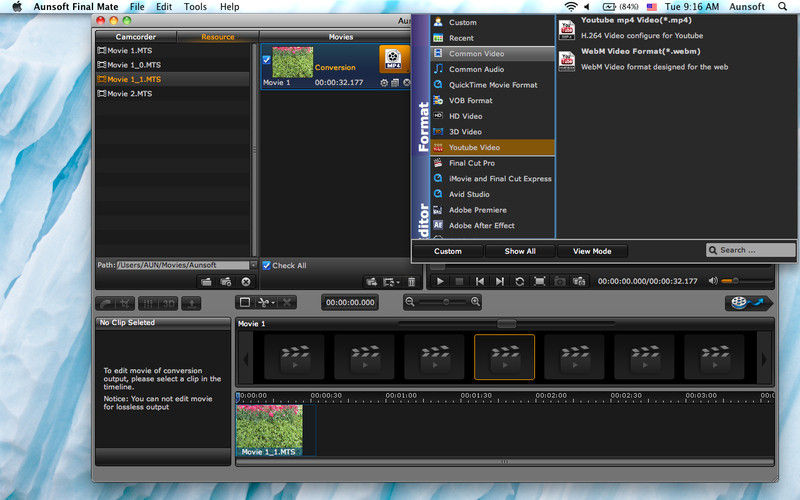Start playback with the Play button
The width and height of the screenshot is (800, 500).
(440, 281)
